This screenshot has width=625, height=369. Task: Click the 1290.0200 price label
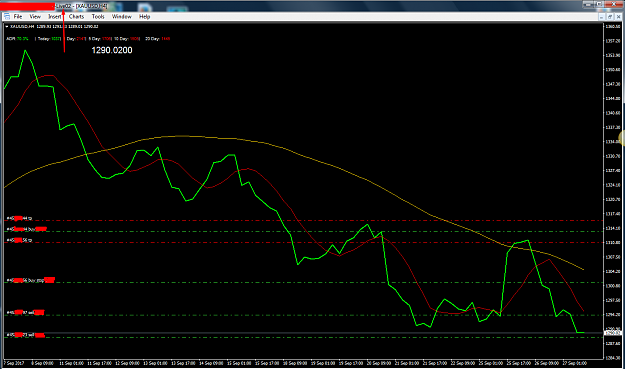point(112,50)
